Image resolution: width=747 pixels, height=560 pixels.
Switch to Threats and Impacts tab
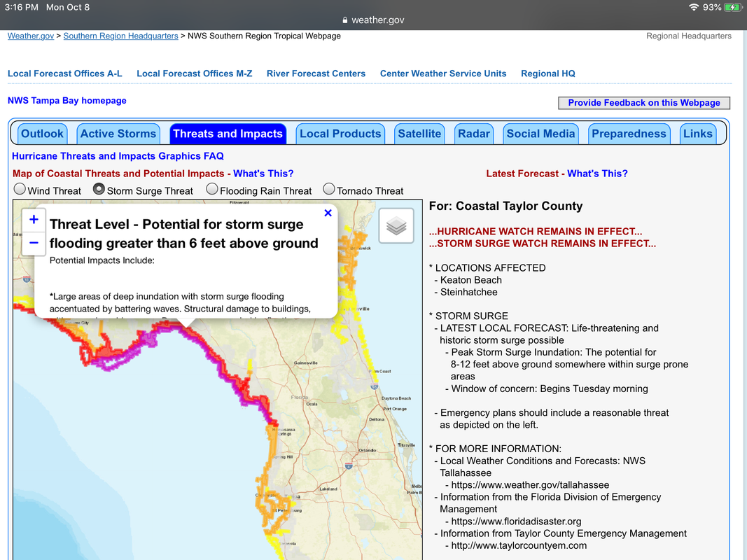(228, 134)
